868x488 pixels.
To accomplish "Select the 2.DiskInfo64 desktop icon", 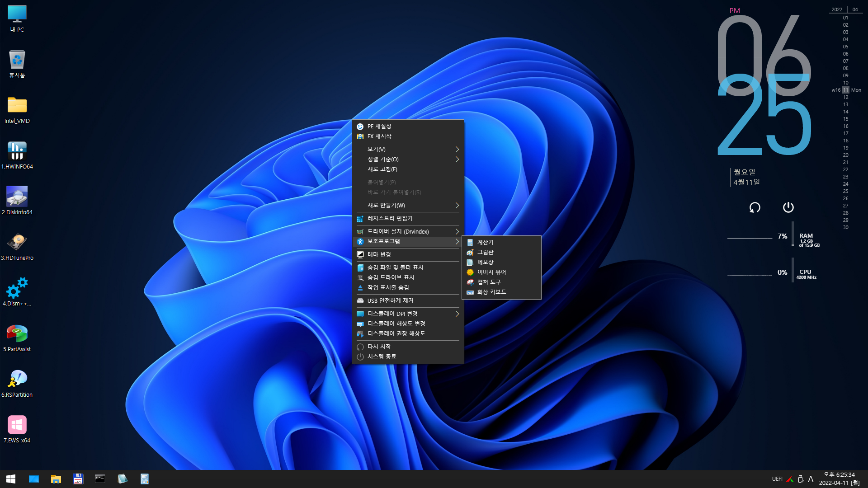I will click(17, 201).
